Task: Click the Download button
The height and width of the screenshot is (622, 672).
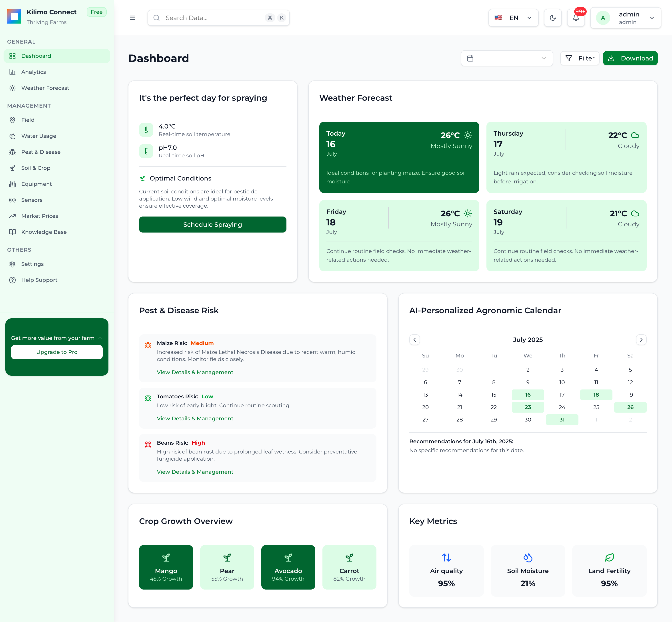Action: (x=630, y=58)
